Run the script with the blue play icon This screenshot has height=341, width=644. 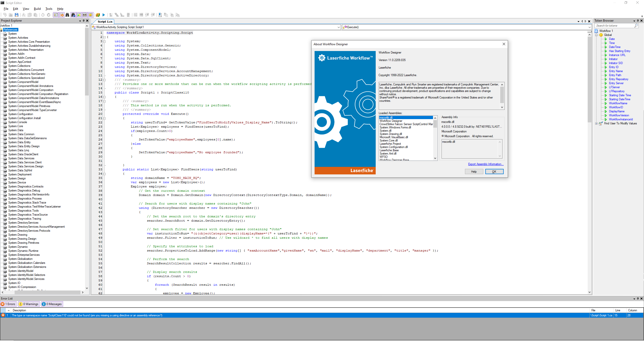coord(104,15)
